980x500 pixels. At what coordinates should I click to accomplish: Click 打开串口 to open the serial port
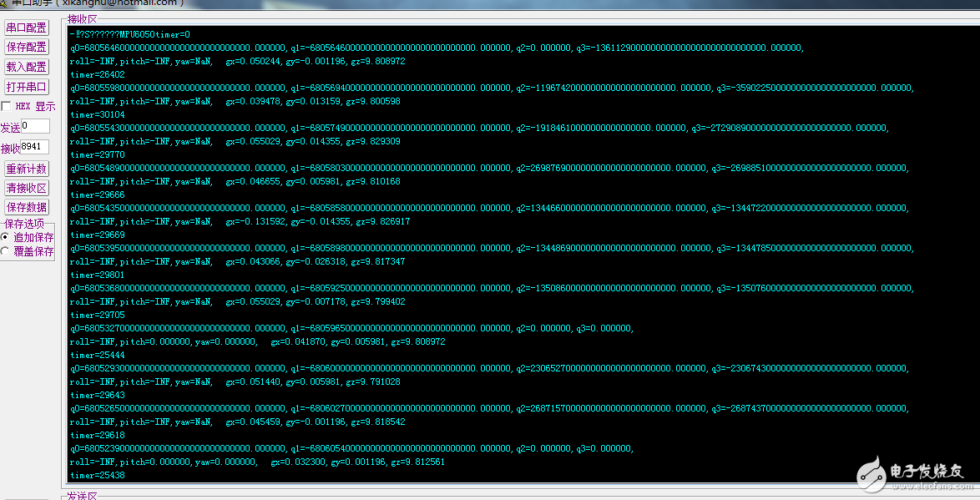[26, 87]
